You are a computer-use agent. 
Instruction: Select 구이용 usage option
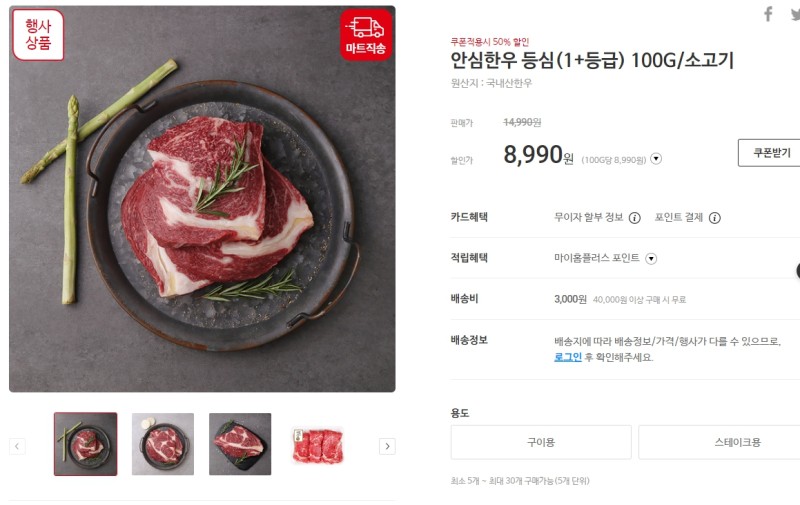click(x=541, y=442)
